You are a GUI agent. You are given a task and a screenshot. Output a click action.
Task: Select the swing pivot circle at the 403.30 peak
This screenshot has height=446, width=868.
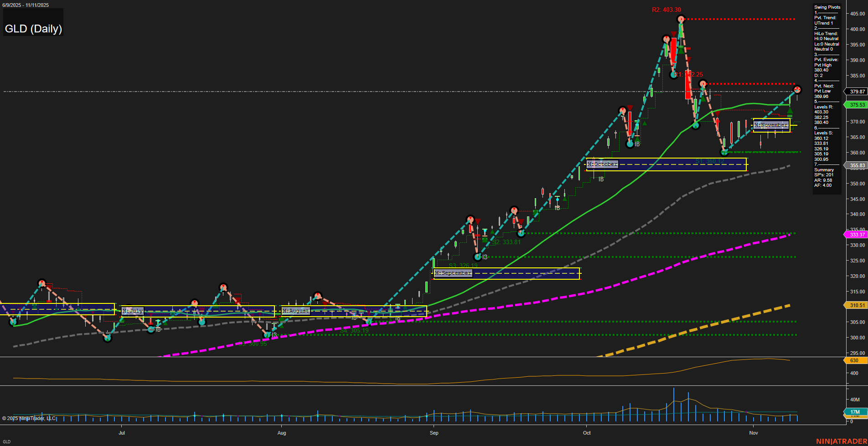(x=681, y=19)
